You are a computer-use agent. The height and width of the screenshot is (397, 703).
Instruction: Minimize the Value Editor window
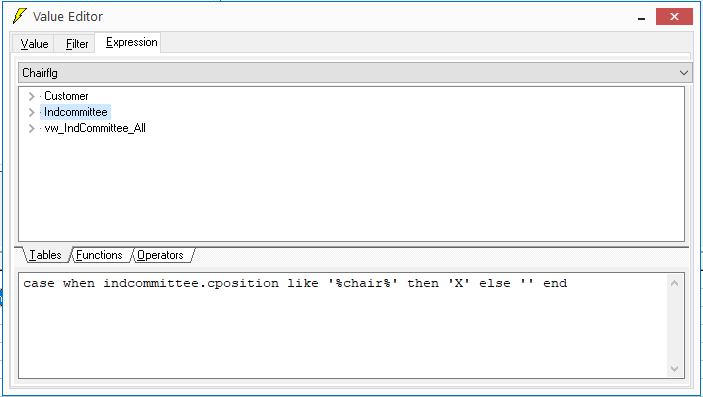point(642,17)
